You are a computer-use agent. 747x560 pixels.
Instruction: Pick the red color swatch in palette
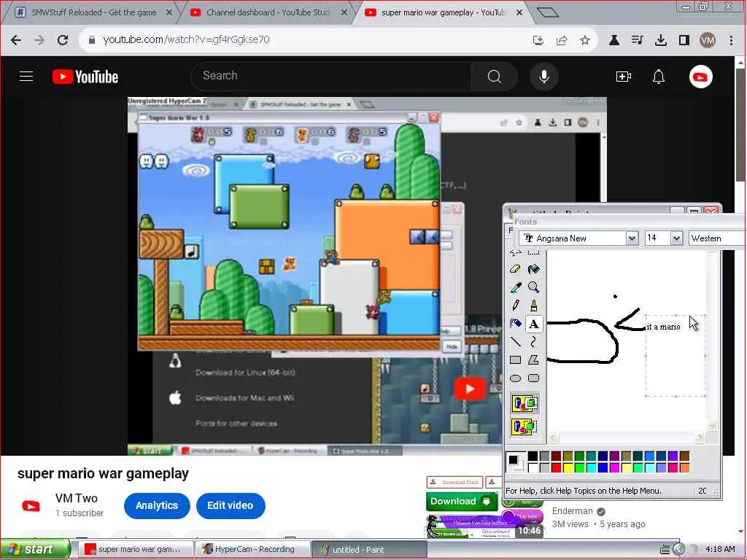click(556, 467)
